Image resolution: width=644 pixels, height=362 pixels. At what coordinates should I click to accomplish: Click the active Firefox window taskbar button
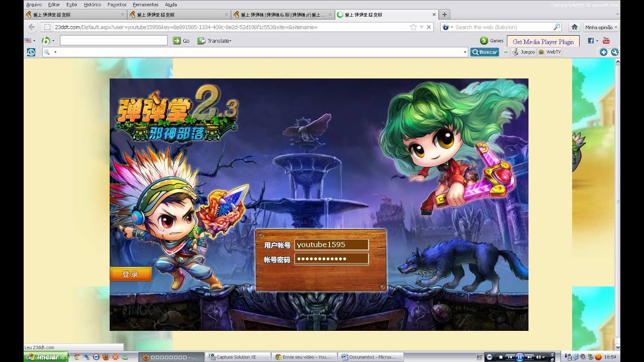pos(171,357)
